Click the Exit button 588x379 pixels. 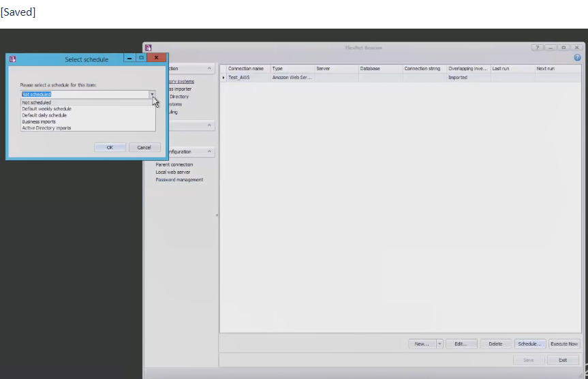tap(563, 360)
